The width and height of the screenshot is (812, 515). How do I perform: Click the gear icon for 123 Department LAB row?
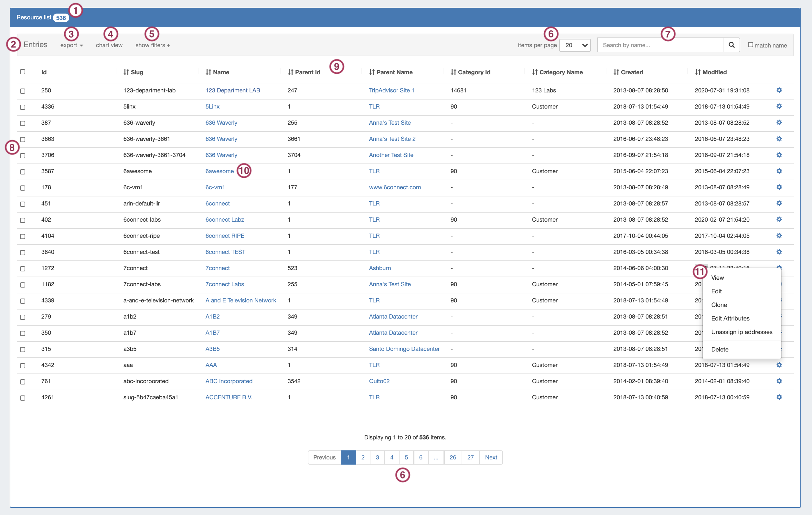779,90
